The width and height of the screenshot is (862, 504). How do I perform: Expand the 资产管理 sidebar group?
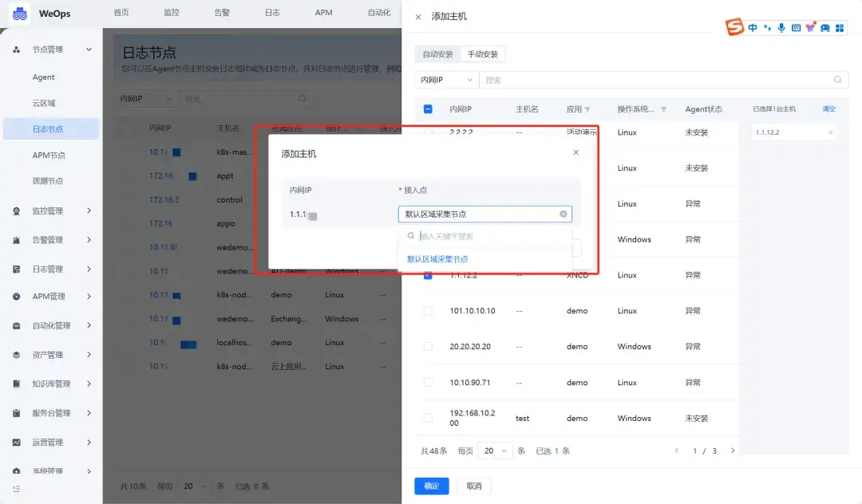click(89, 355)
